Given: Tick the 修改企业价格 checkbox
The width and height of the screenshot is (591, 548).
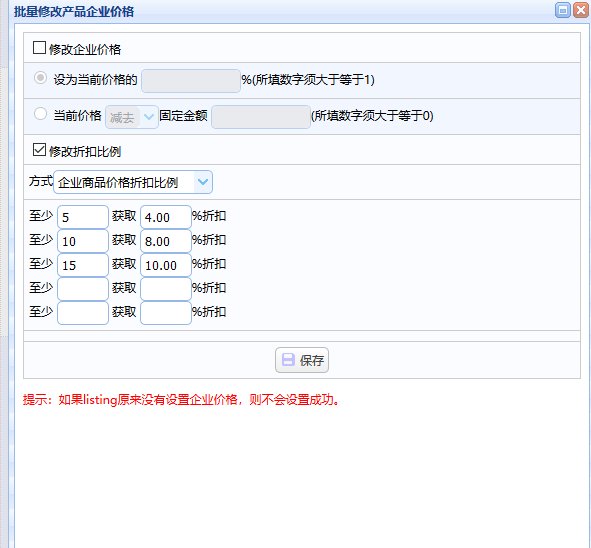Looking at the screenshot, I should pos(39,48).
